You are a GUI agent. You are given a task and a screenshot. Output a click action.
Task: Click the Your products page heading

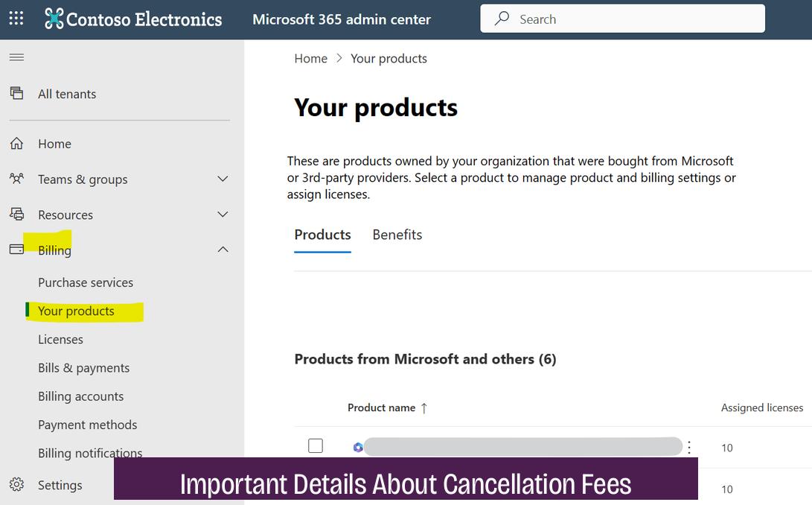click(x=376, y=108)
